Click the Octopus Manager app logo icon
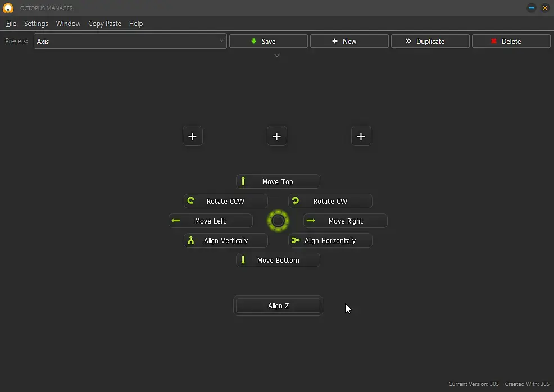 8,8
